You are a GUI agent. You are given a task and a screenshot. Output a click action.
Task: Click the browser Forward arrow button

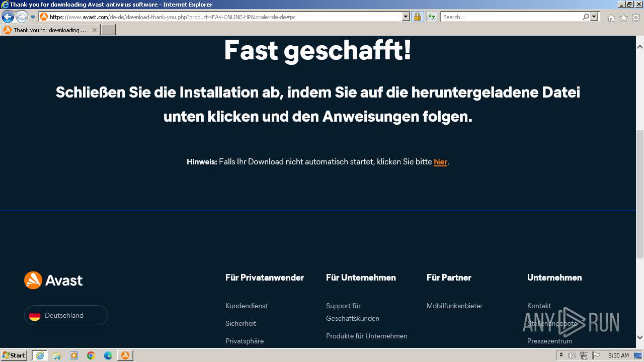click(x=21, y=17)
